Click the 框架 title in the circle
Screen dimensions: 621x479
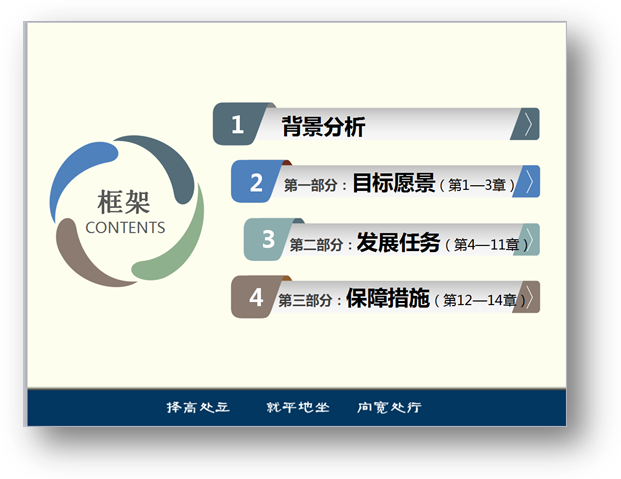tap(124, 201)
